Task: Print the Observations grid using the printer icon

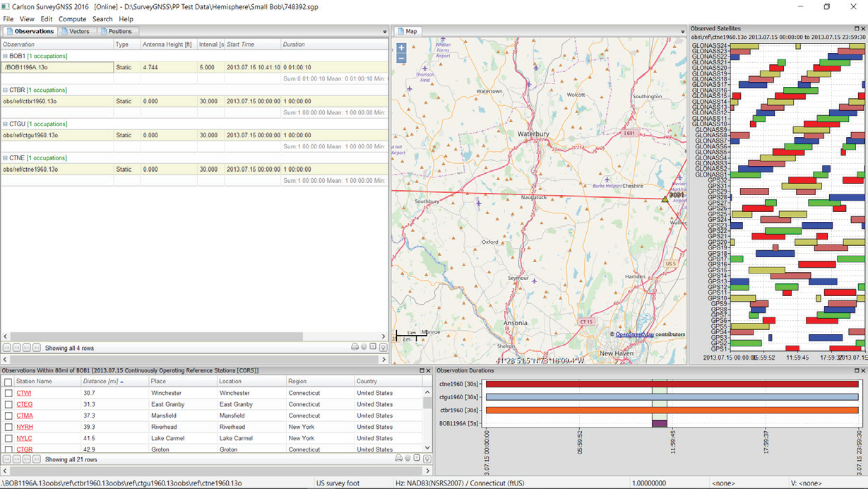Action: click(355, 347)
